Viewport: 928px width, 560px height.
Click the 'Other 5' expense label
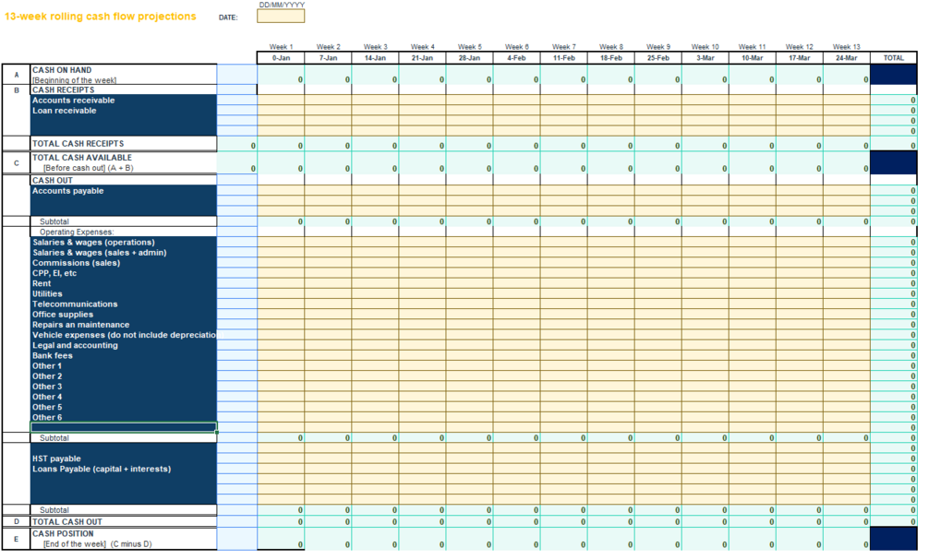click(47, 407)
